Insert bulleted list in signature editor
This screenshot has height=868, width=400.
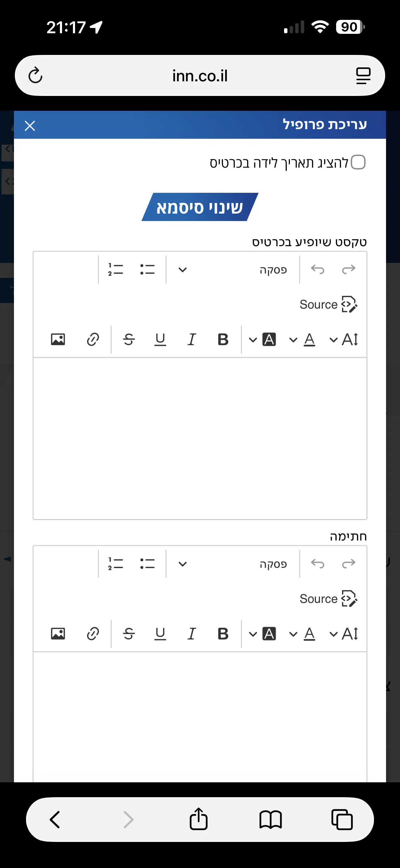(x=147, y=564)
